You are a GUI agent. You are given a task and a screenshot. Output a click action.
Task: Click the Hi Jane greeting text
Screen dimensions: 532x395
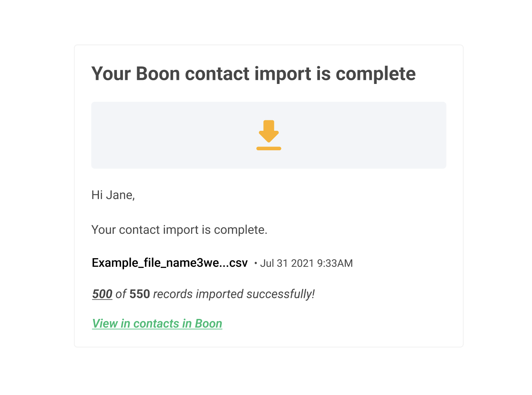tap(113, 195)
